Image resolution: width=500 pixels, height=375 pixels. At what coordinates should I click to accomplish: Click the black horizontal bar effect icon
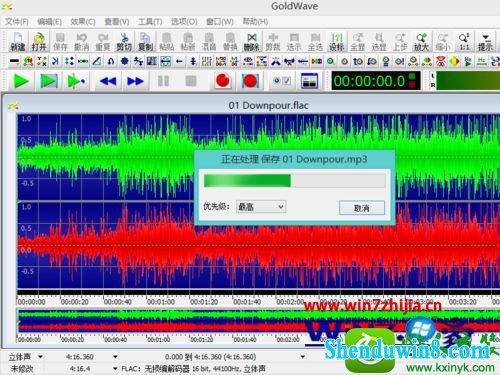[x=14, y=61]
